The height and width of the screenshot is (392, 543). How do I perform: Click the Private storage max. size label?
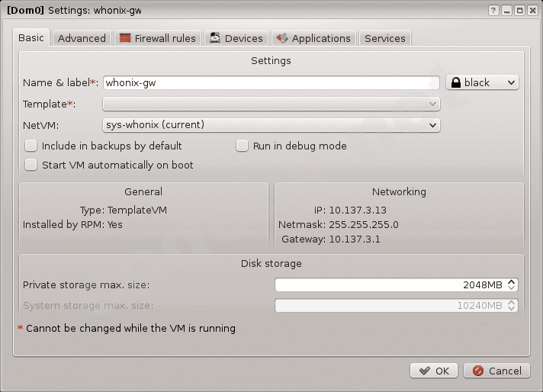[86, 285]
